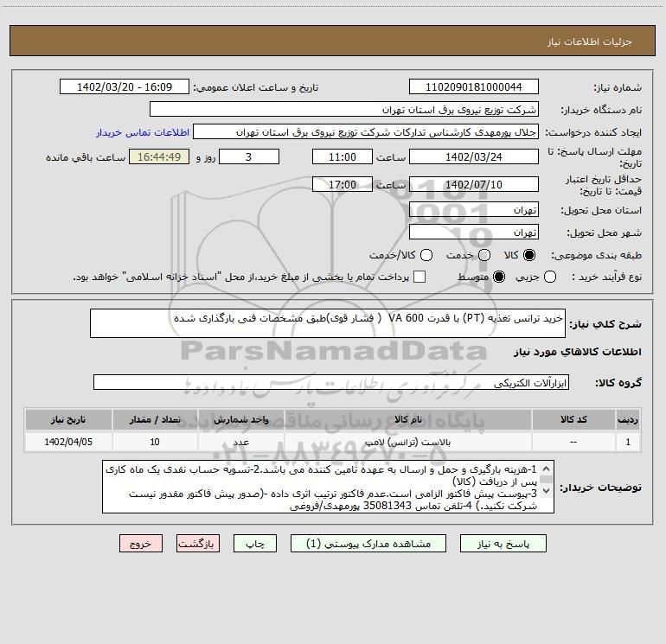
Task: Click item name cell بالاست (ترانس) لامپ
Action: coord(407,442)
